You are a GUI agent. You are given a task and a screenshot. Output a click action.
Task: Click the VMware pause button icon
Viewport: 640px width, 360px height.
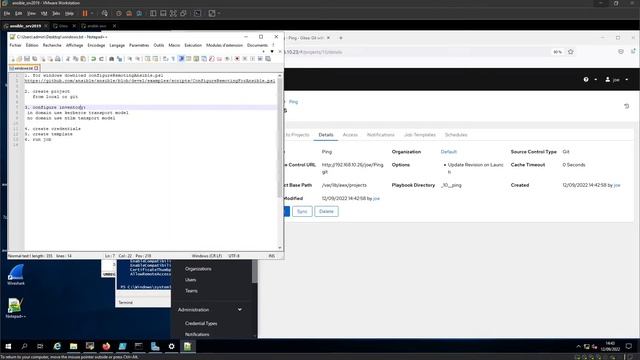[x=85, y=13]
